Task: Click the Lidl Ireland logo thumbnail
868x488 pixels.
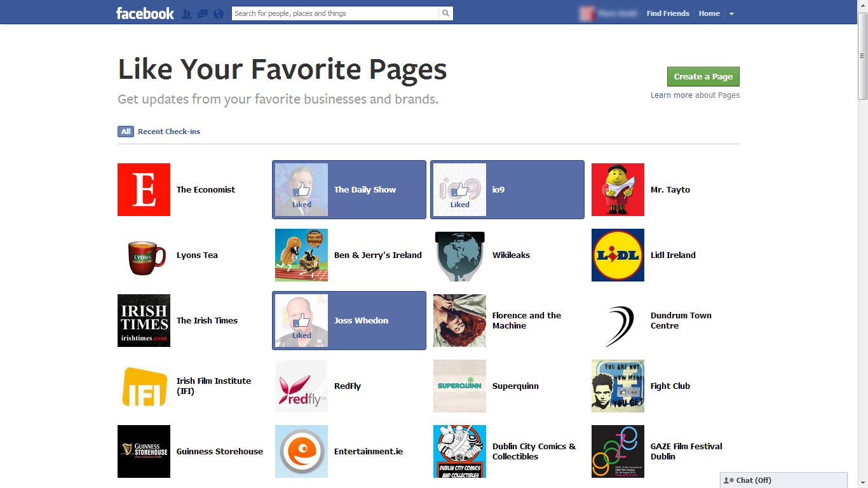Action: (x=618, y=255)
